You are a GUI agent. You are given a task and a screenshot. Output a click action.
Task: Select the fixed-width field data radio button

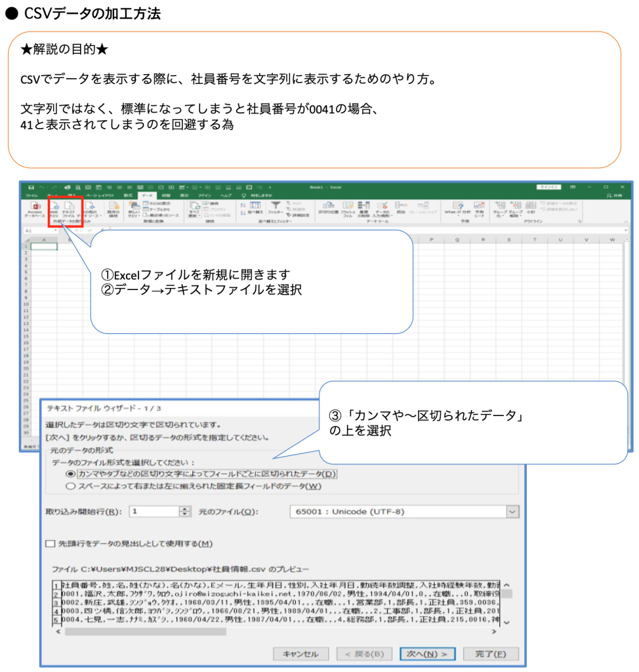click(x=70, y=486)
